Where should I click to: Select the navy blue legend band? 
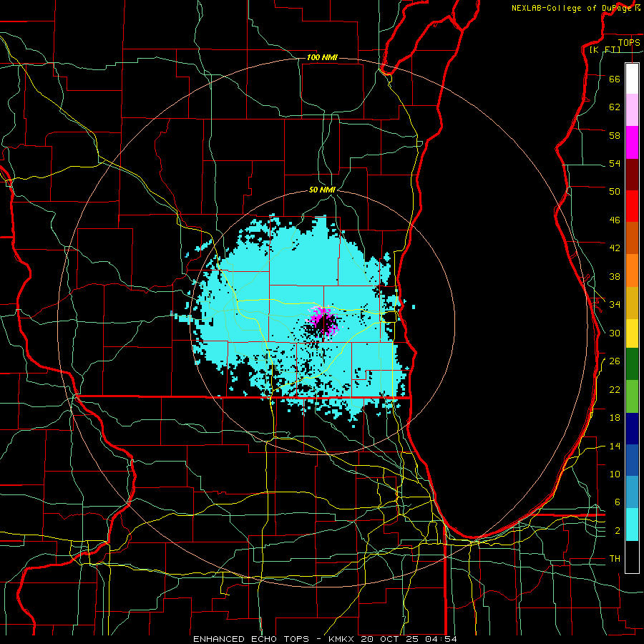632,429
